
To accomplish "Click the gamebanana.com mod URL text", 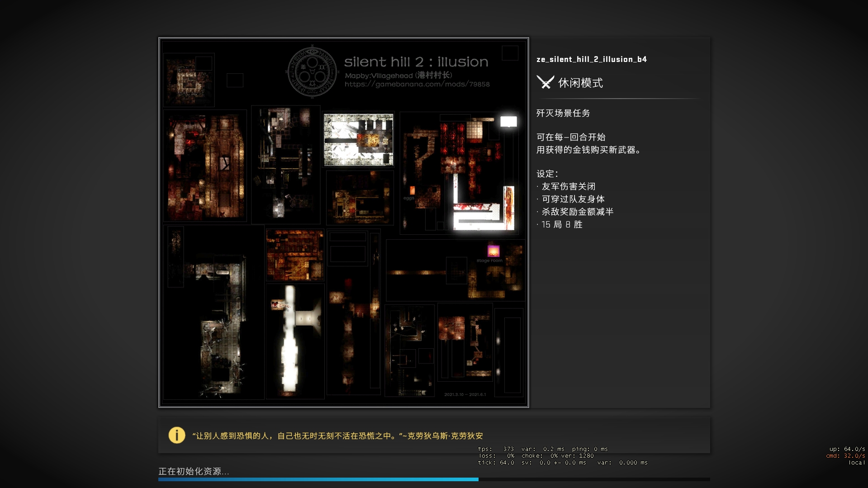I will [x=417, y=84].
